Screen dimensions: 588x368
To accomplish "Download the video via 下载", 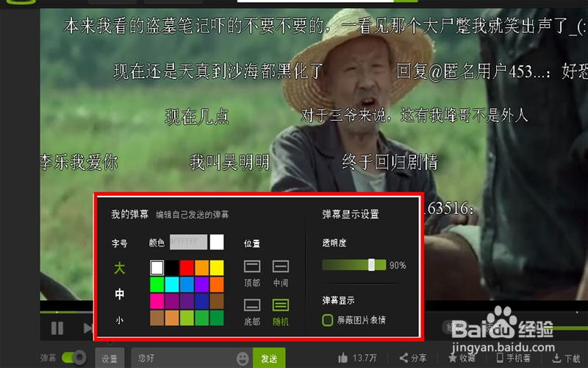I will (566, 358).
